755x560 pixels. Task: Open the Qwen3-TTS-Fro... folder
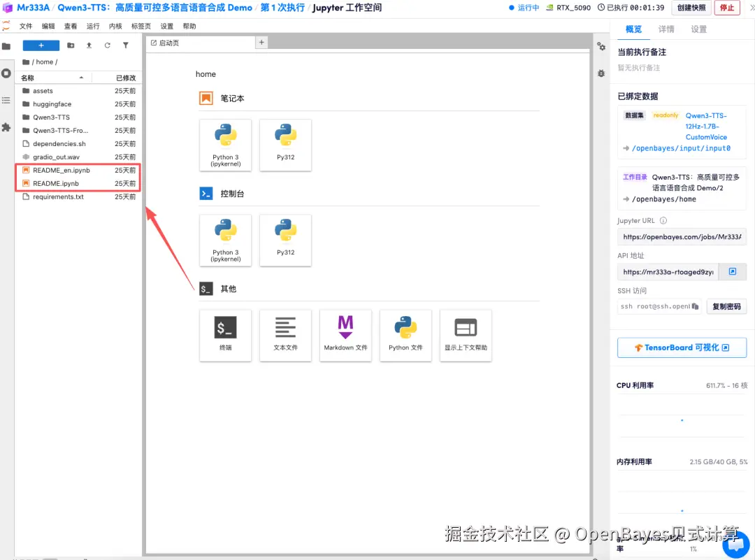pyautogui.click(x=79, y=131)
